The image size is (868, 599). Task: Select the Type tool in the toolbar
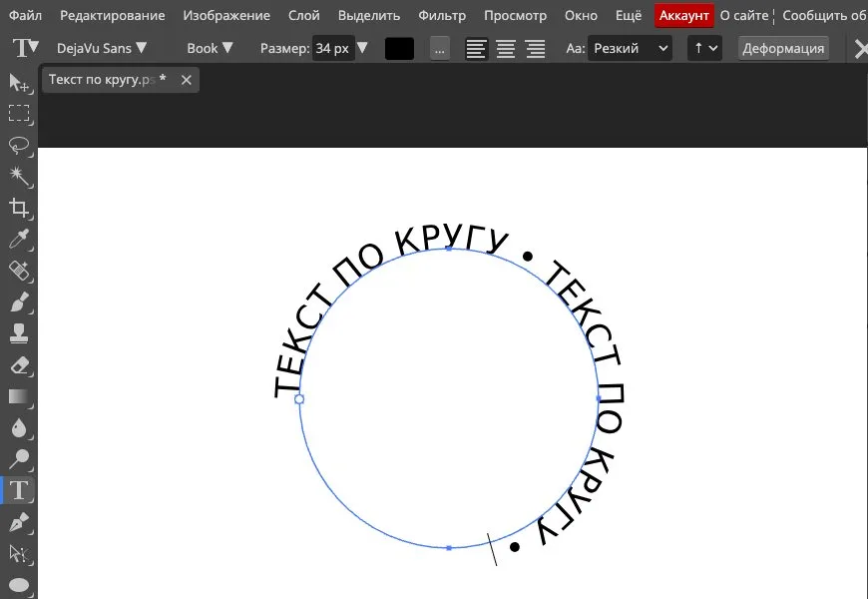click(19, 490)
